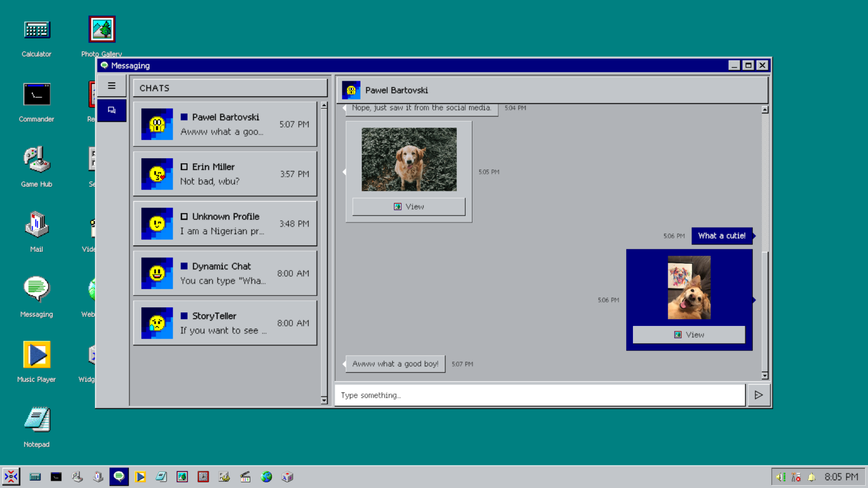Click the Type something message field
868x488 pixels.
coord(540,395)
